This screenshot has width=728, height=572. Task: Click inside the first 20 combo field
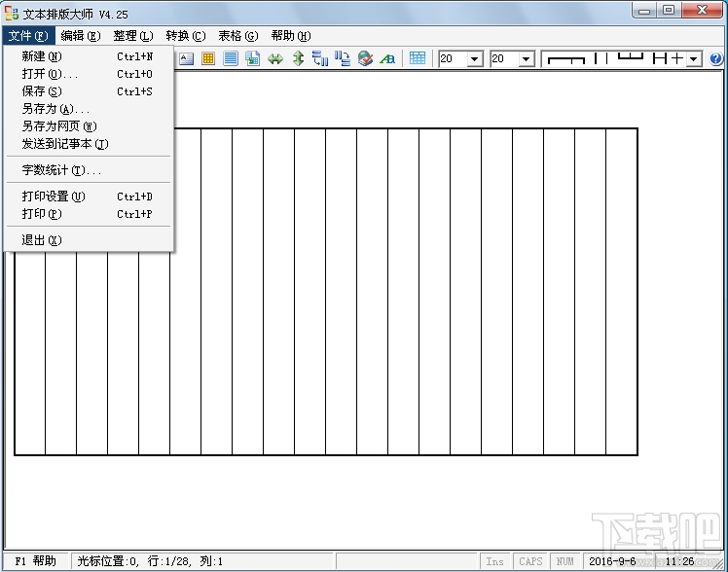(453, 59)
